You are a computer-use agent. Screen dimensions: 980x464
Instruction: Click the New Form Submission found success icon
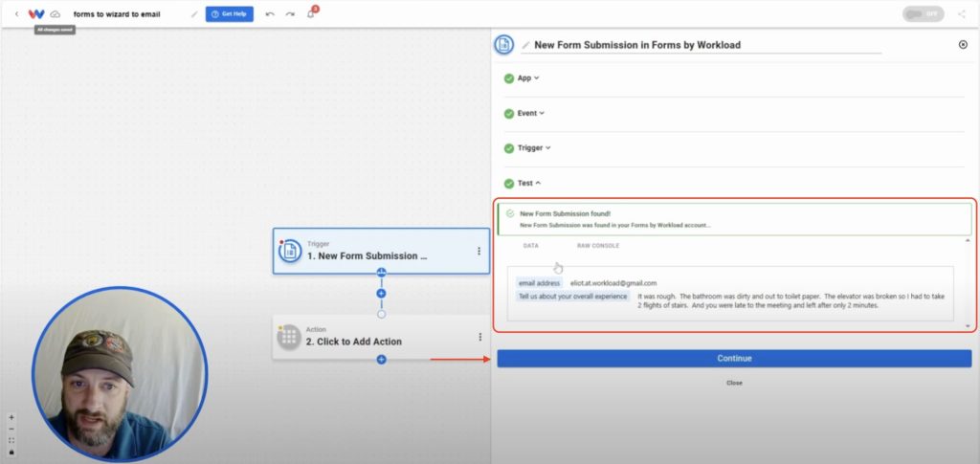[x=510, y=213]
